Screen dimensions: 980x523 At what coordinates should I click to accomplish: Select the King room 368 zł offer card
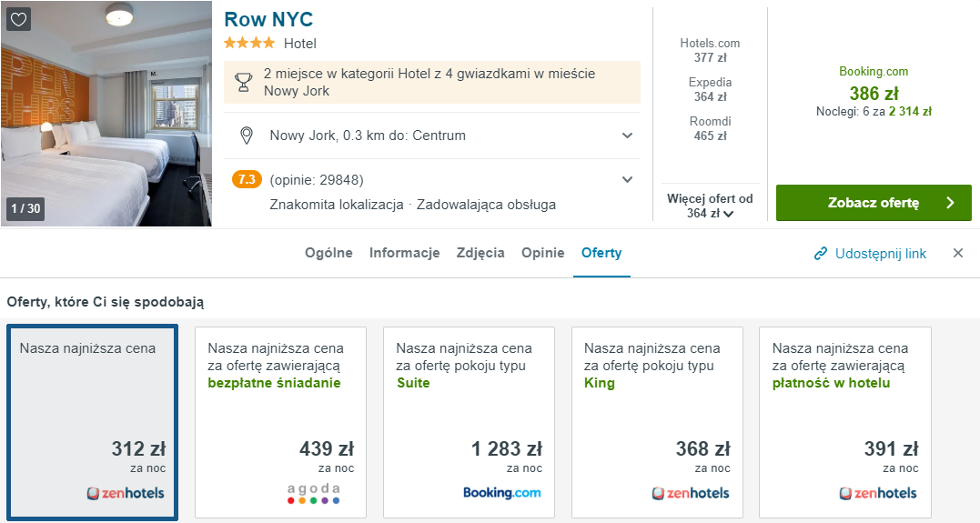[x=658, y=422]
